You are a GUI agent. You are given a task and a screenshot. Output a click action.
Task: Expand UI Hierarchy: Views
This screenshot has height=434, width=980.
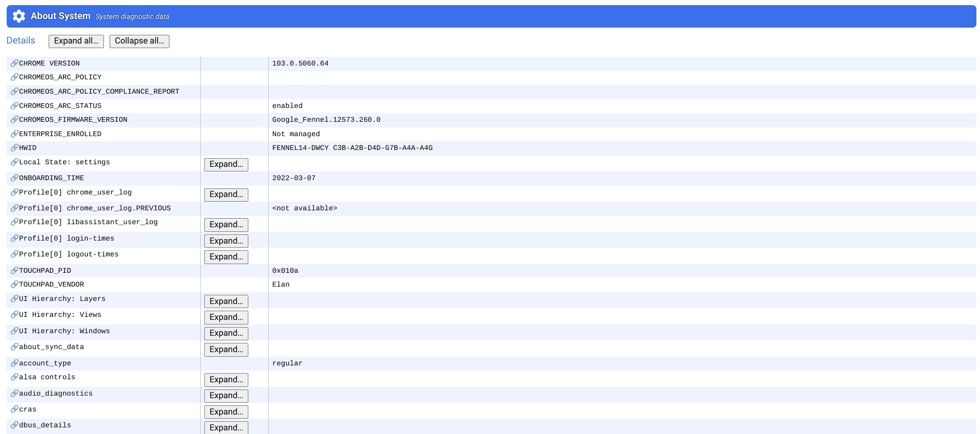click(226, 317)
